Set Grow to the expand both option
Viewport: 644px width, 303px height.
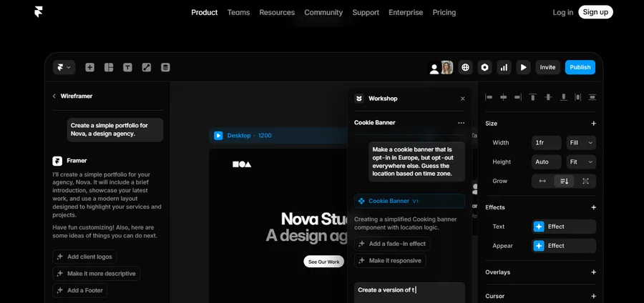tap(585, 182)
